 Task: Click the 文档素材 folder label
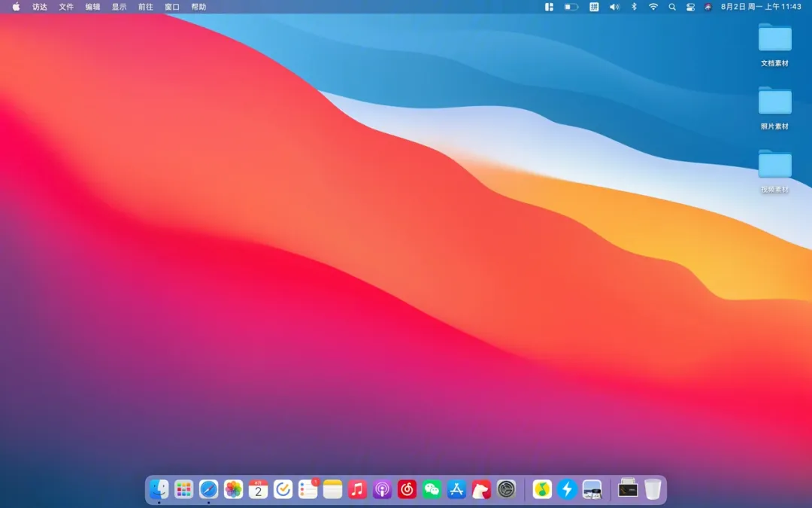tap(774, 63)
